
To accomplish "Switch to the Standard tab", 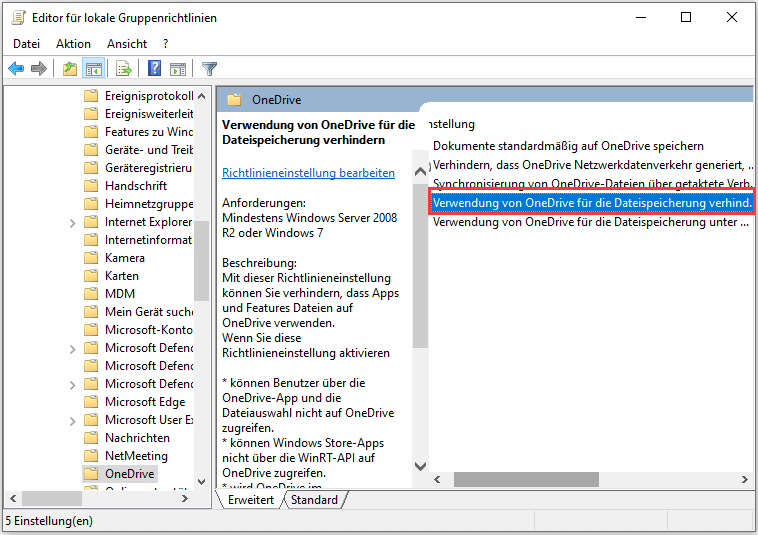I will [314, 500].
